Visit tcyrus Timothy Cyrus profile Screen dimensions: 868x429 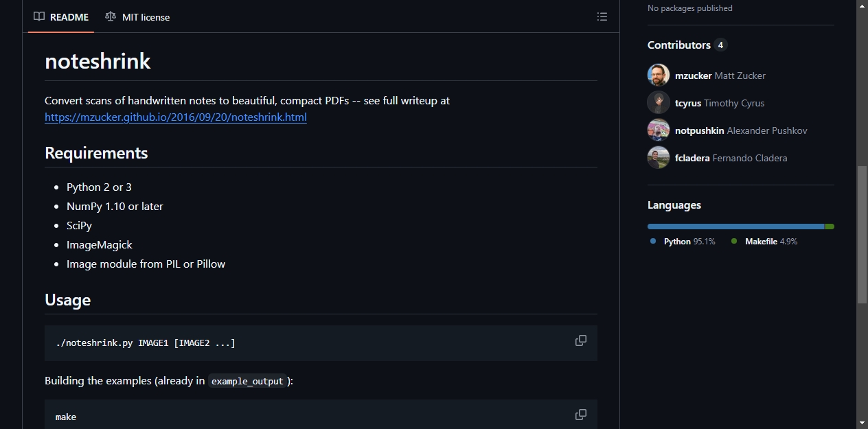(x=720, y=103)
